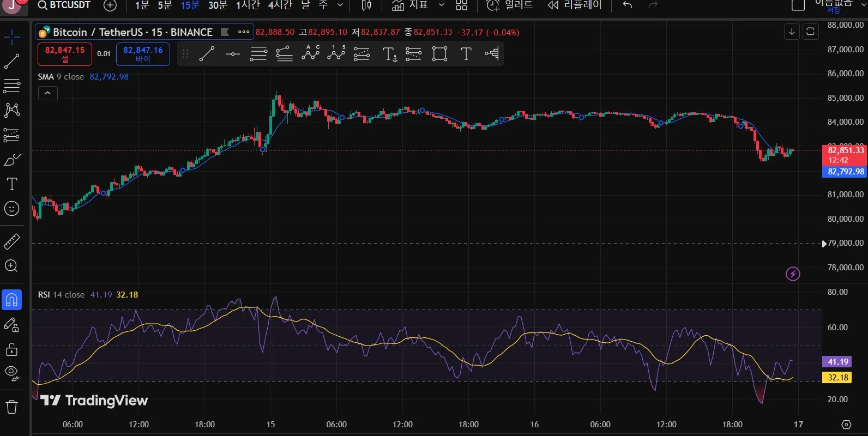Open the chart patterns tools in left sidebar
Screen dimensions: 868x436
[x=11, y=110]
